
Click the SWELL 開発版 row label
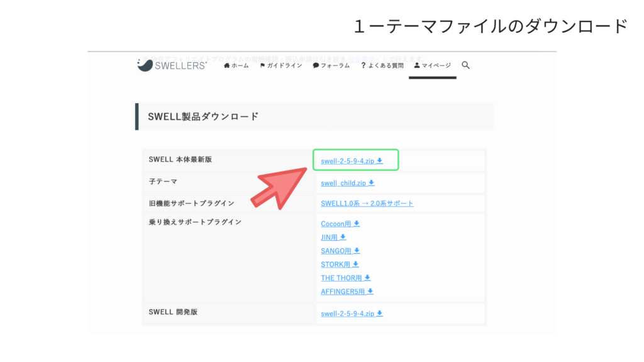(x=173, y=312)
